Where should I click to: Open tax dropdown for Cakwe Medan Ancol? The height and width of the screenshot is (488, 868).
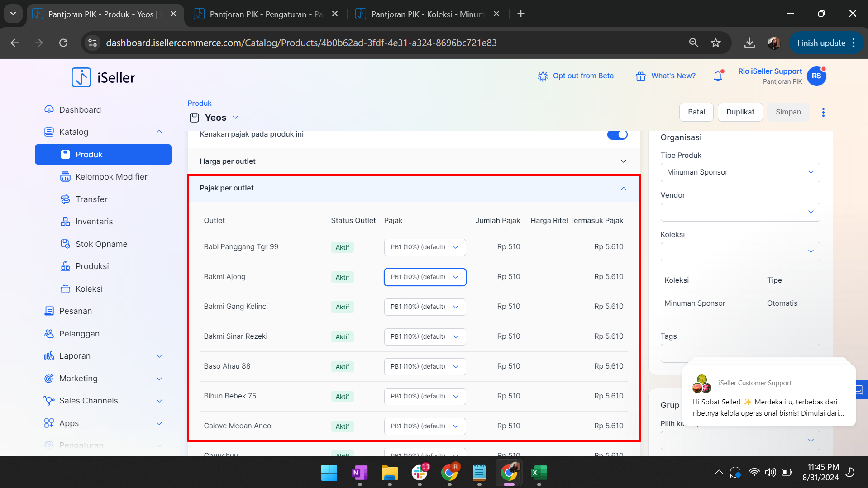[x=424, y=426]
